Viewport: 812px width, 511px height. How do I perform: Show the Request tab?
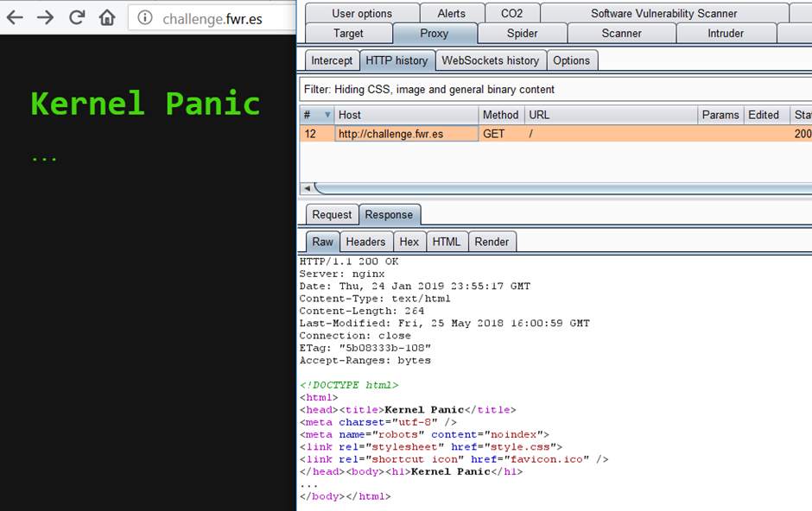[x=332, y=215]
